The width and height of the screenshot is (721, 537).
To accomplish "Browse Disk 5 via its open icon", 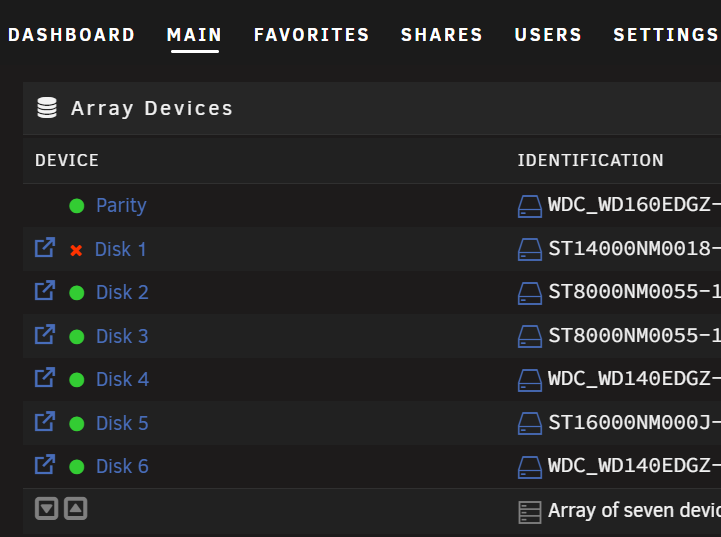I will pyautogui.click(x=45, y=421).
